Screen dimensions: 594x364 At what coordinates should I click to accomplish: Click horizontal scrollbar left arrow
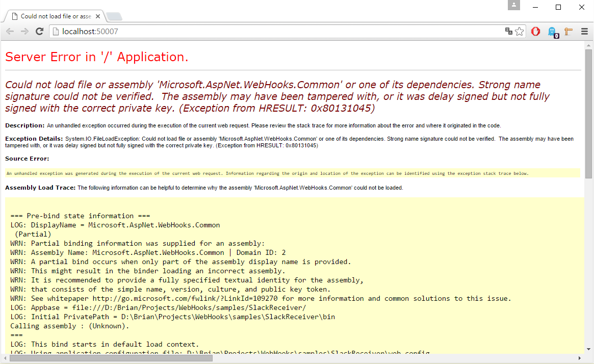[5, 358]
